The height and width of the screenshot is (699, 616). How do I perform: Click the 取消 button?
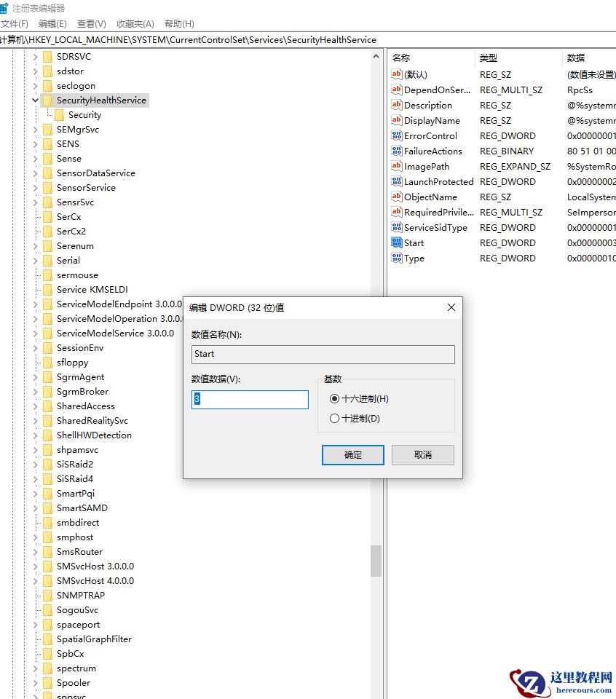coord(423,454)
